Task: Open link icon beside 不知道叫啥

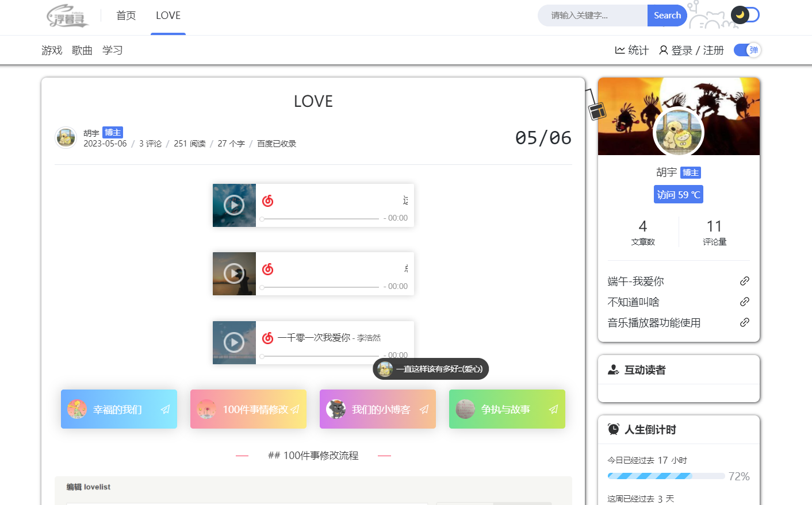Action: click(x=744, y=302)
